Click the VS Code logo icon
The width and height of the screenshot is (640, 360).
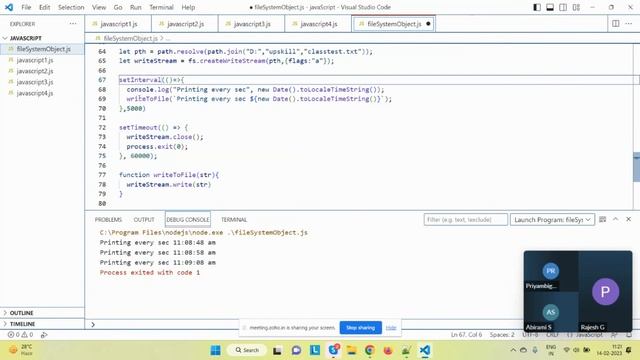coord(9,7)
